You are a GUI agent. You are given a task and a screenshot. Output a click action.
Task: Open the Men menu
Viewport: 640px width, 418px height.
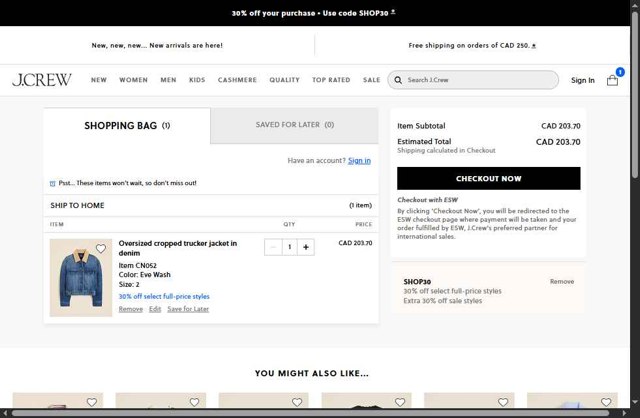(x=168, y=80)
